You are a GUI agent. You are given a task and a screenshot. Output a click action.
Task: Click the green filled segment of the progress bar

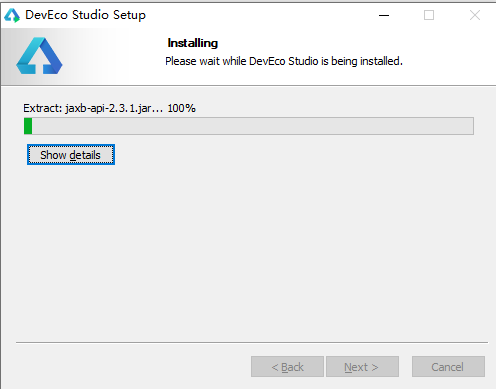click(28, 126)
